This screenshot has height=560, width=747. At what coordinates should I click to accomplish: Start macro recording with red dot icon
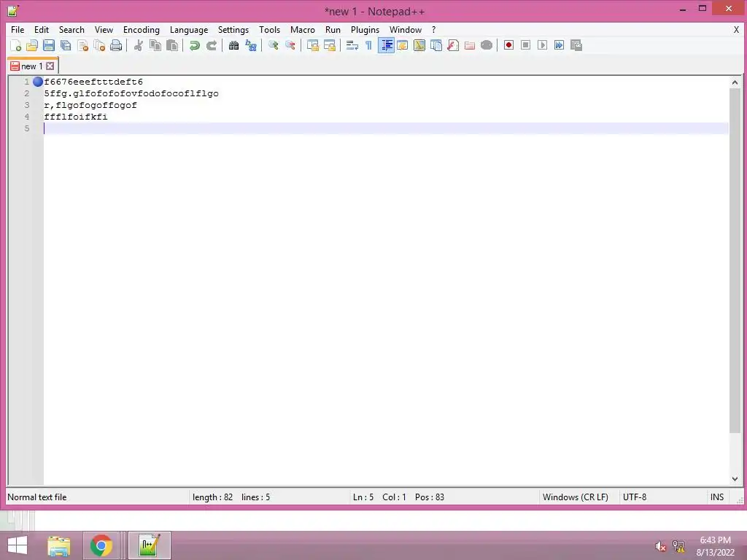[x=508, y=45]
